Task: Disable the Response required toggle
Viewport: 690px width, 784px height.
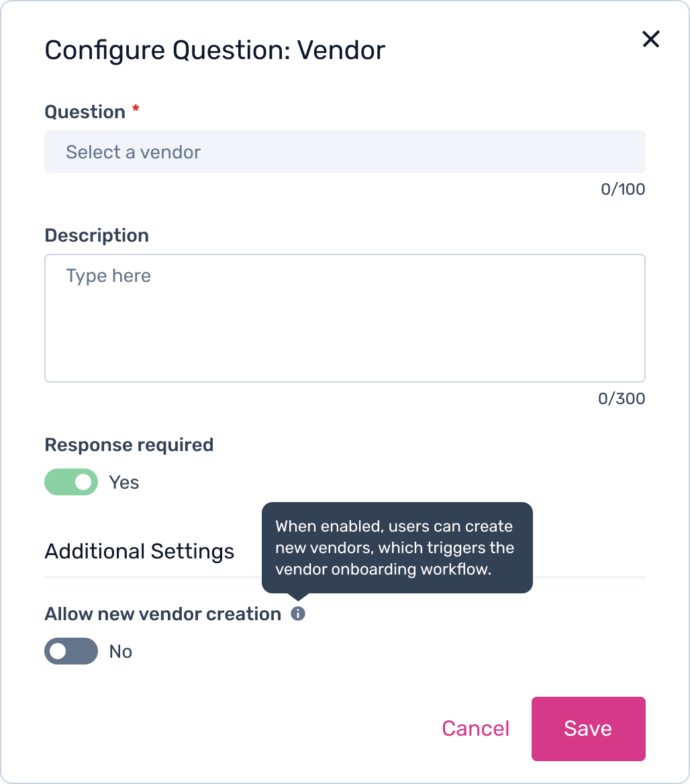Action: tap(71, 482)
